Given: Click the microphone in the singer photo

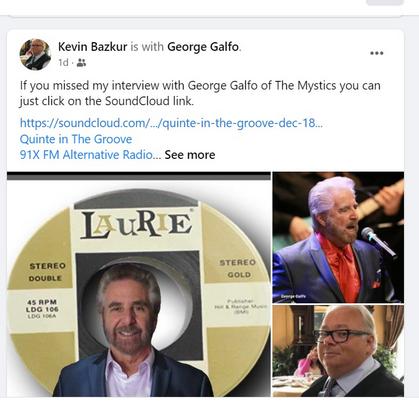Looking at the screenshot, I should 379,242.
